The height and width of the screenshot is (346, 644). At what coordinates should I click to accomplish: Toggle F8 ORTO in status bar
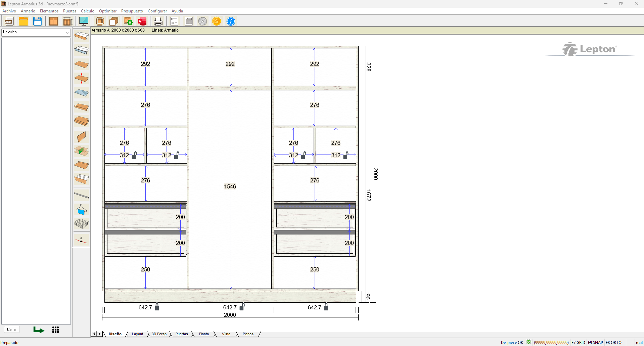pyautogui.click(x=613, y=343)
